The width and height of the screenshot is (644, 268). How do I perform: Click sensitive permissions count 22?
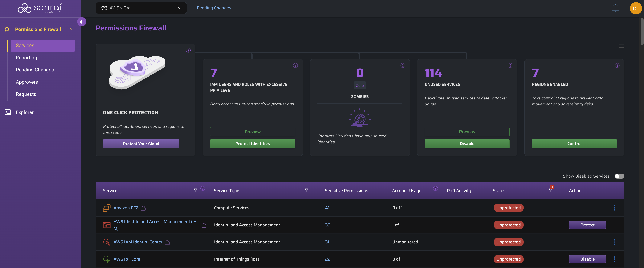[x=328, y=259]
